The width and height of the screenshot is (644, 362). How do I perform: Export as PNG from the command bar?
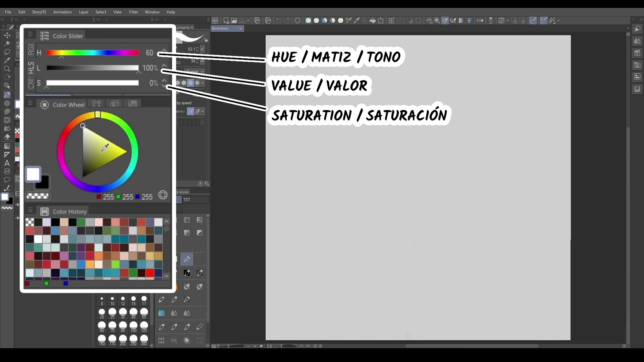(268, 20)
